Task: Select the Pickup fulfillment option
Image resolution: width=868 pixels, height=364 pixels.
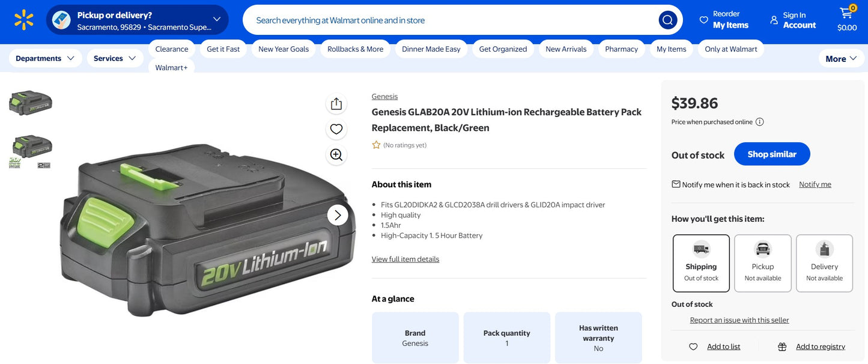Action: (x=762, y=262)
